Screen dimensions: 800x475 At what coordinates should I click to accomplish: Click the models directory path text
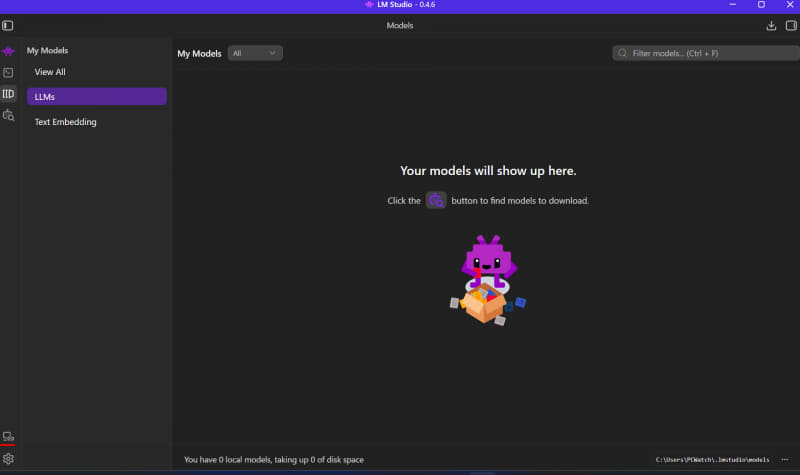pos(712,460)
